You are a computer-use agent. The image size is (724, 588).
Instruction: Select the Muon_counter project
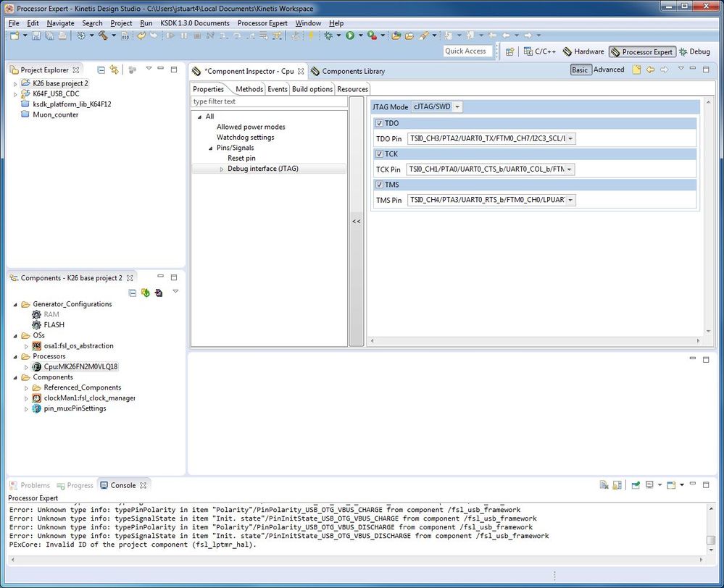pos(55,115)
